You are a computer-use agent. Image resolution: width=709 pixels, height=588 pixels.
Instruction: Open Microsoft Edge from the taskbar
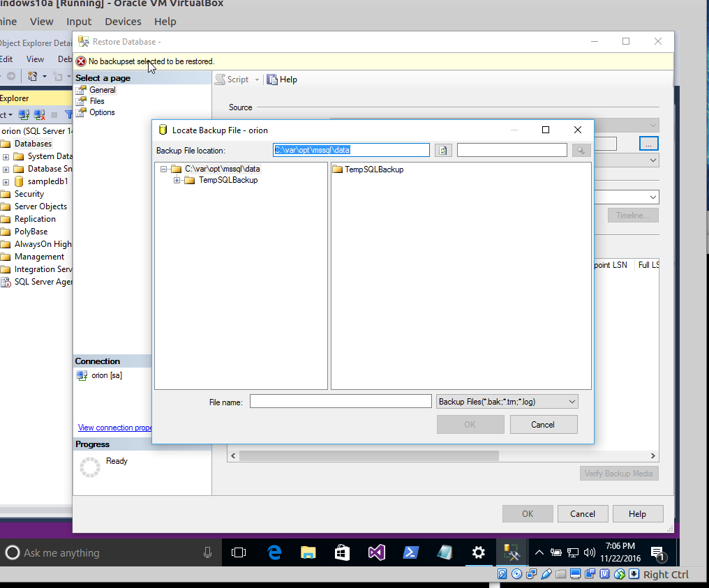tap(274, 552)
